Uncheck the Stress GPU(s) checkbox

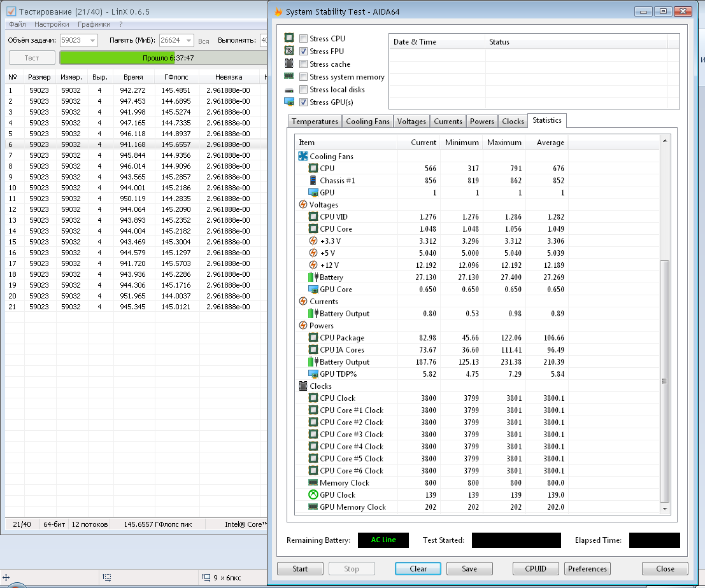pos(304,102)
